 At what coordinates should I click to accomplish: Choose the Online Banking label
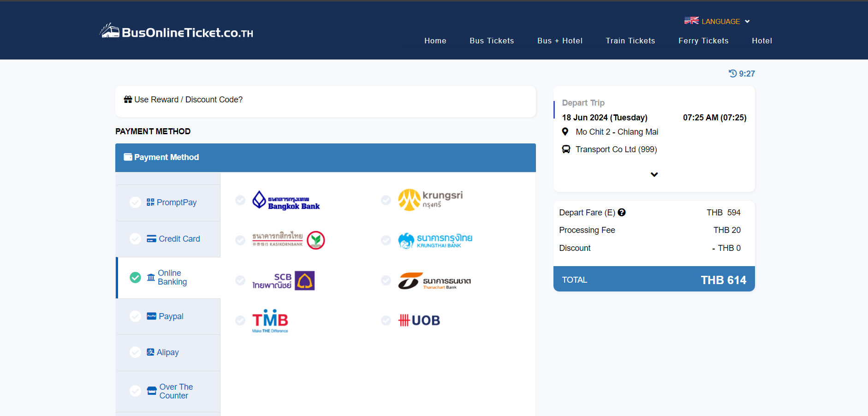click(172, 277)
